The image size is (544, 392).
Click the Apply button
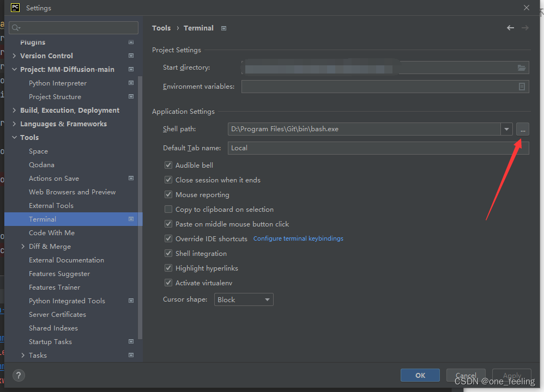coord(512,375)
